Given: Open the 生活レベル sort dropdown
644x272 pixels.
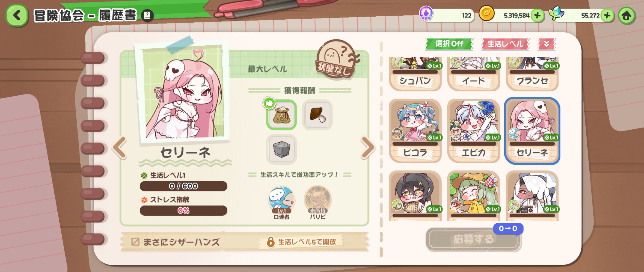Looking at the screenshot, I should pyautogui.click(x=505, y=44).
